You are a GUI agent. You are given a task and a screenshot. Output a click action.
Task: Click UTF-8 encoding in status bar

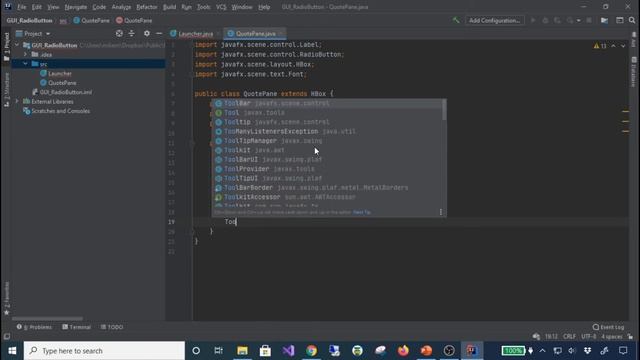589,337
